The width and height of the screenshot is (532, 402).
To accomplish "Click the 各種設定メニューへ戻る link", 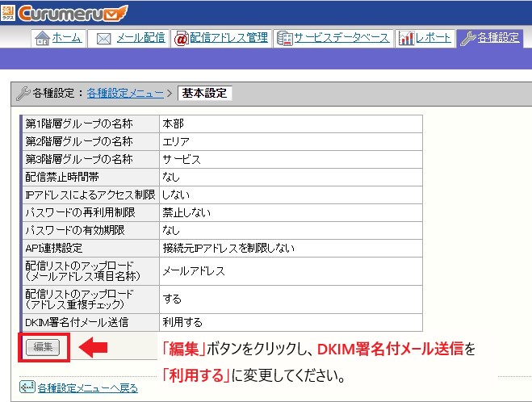I will (88, 388).
